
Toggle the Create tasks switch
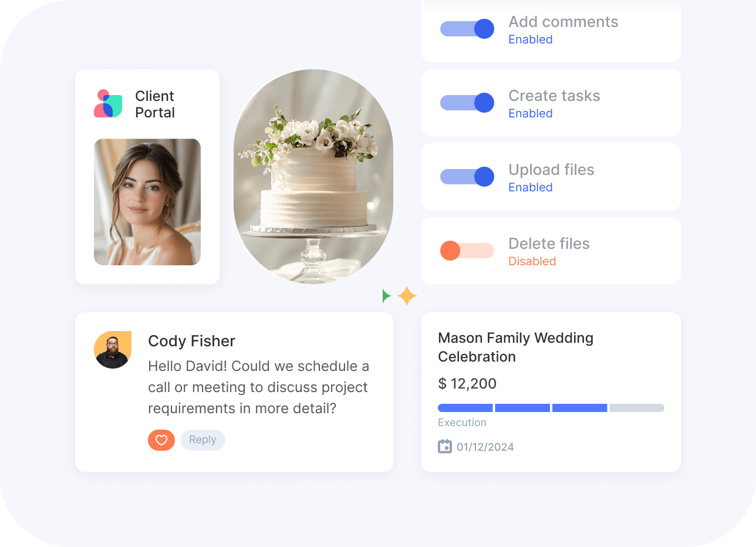coord(467,103)
